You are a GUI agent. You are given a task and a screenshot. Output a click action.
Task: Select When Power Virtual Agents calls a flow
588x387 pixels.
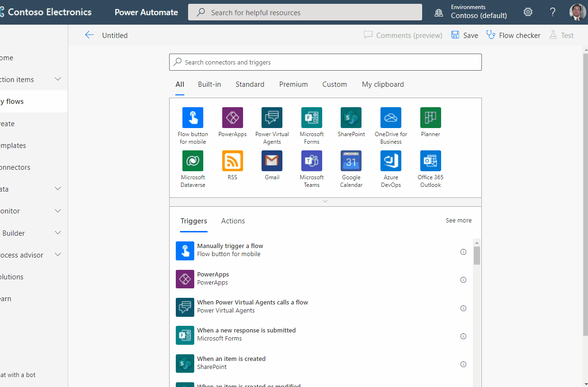point(321,307)
